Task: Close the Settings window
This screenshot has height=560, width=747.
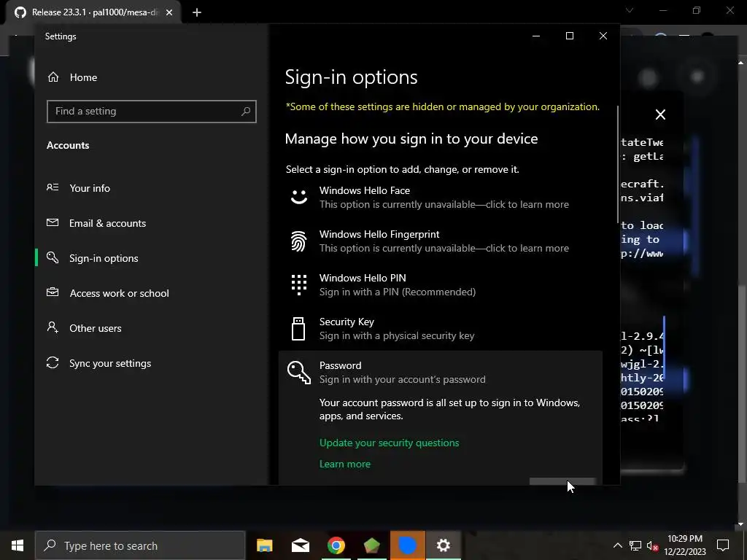Action: [603, 36]
